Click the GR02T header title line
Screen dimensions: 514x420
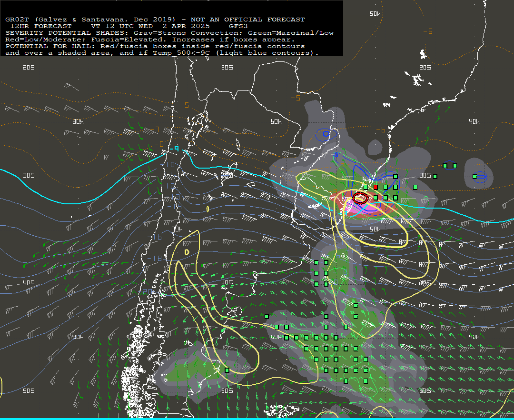coord(155,20)
